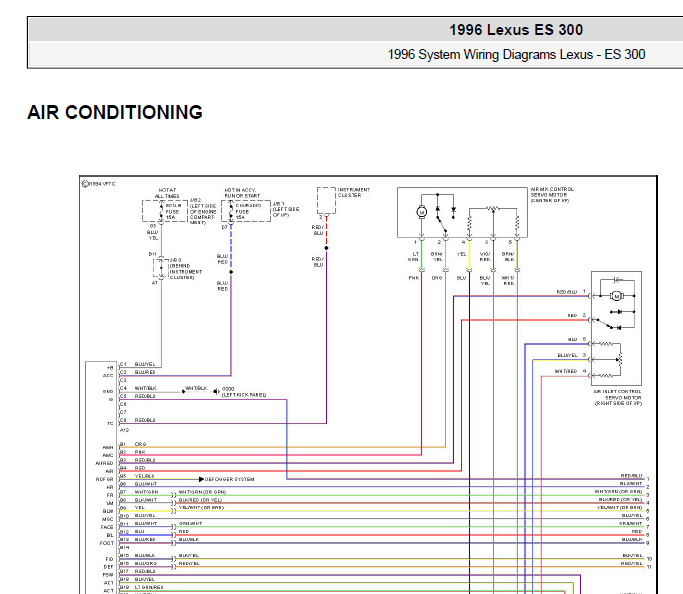Click the "VIO/RED" wire label
Screen dimensions: 683x594
click(485, 256)
